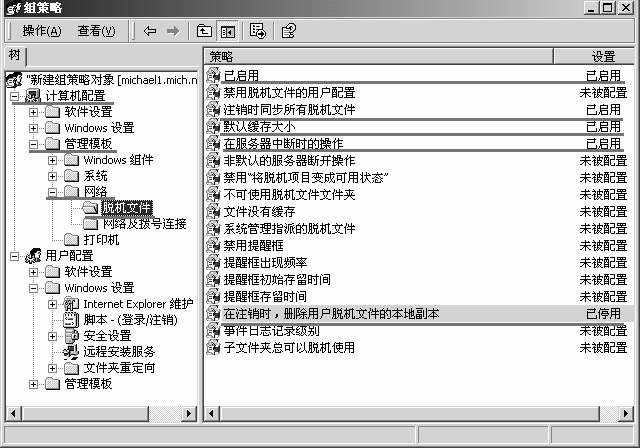Select 脚本 - (登录/注销) tree item
This screenshot has height=448, width=640.
coord(131,320)
